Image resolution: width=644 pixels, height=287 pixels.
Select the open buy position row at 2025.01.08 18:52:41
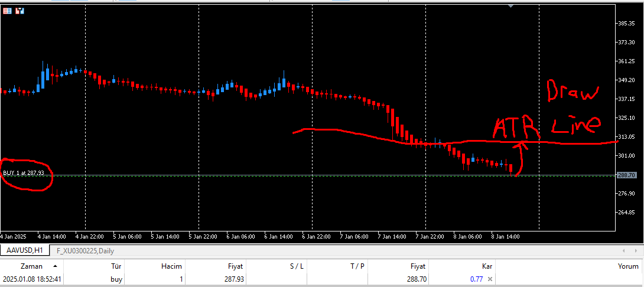[322, 279]
